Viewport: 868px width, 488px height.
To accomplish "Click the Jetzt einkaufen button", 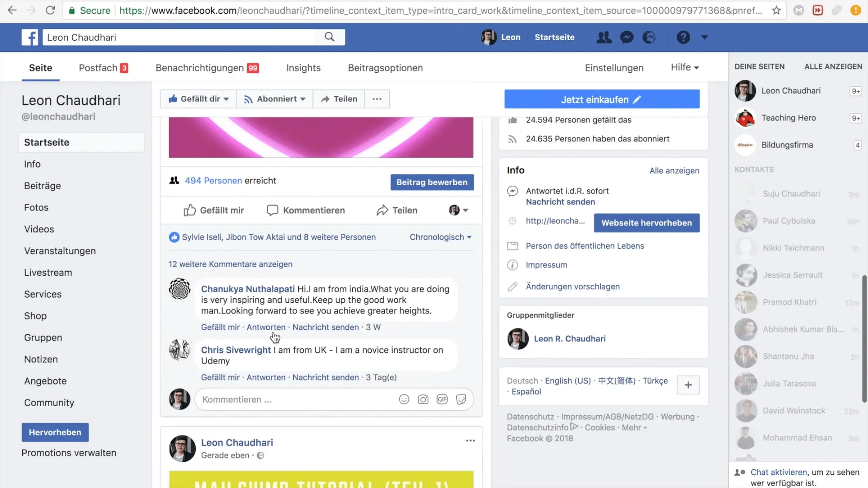I will click(x=602, y=99).
